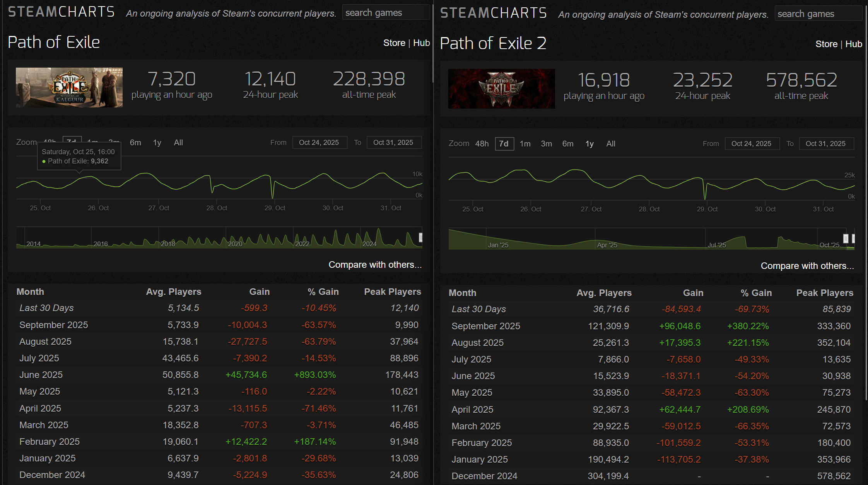868x485 pixels.
Task: Click the right STEAMCHARTS logo
Action: click(494, 13)
